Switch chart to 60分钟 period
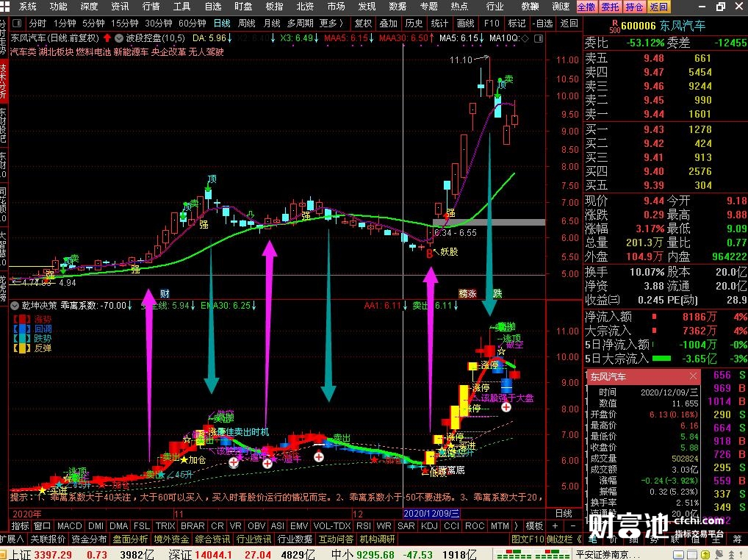The height and width of the screenshot is (560, 748). [x=193, y=24]
